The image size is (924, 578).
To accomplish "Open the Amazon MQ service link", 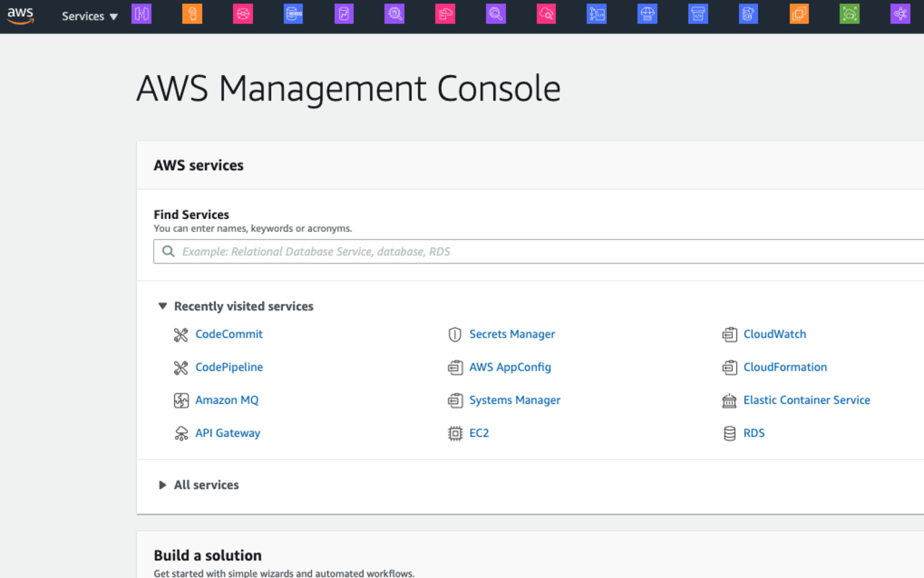I will coord(227,400).
